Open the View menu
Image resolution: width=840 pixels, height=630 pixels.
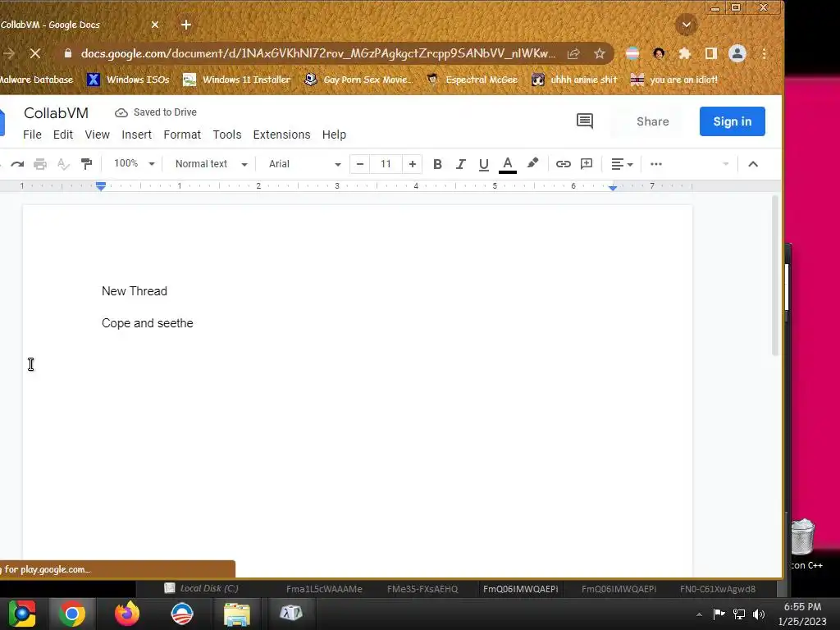click(97, 135)
